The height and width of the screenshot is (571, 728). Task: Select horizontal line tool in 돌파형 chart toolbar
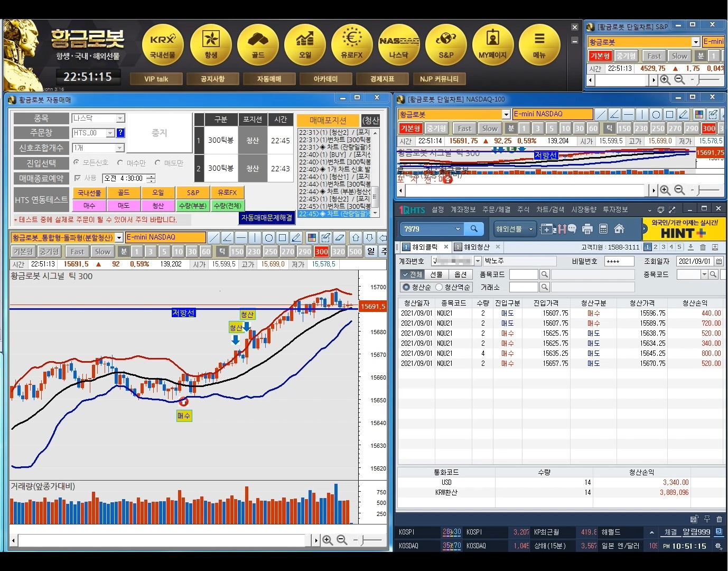(241, 237)
